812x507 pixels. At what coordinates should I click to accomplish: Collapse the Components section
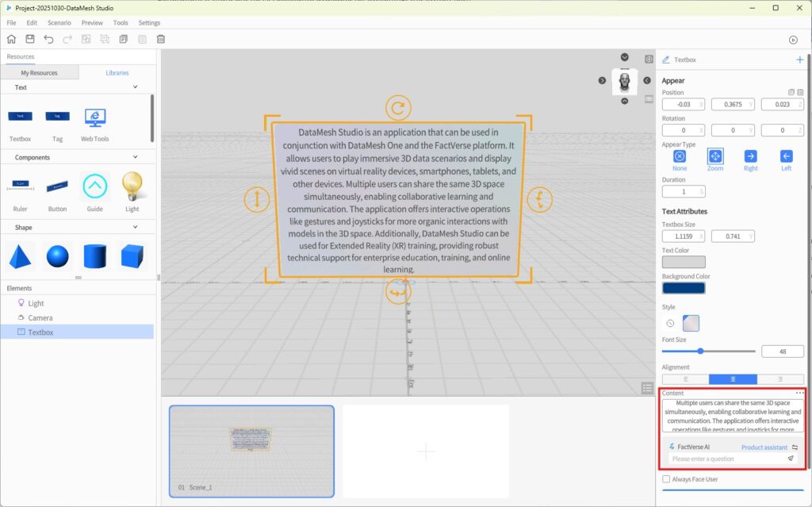135,157
